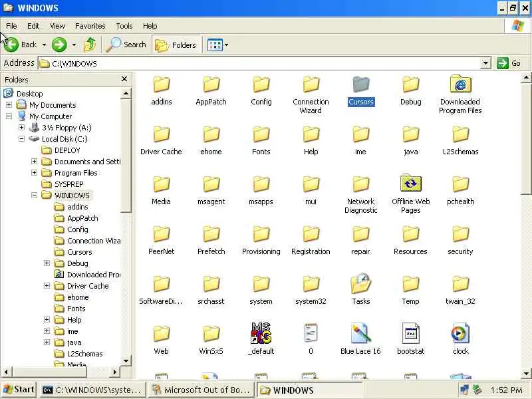Select the bootstat file icon

410,333
